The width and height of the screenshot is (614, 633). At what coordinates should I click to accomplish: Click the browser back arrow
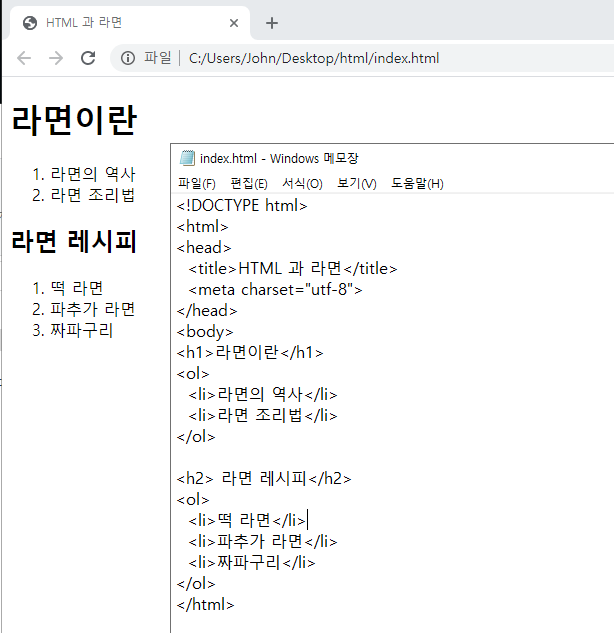(x=24, y=58)
